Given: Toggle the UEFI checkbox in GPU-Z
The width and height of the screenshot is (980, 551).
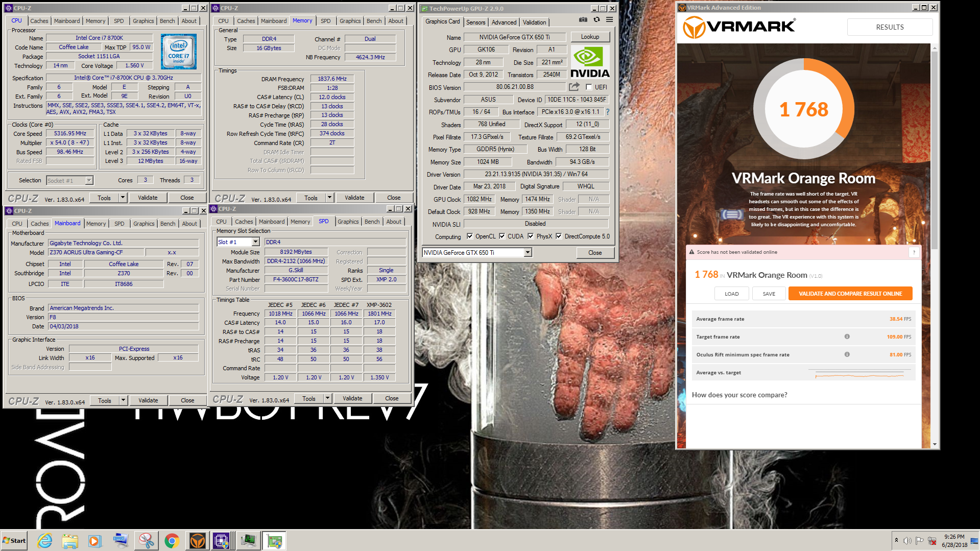Looking at the screenshot, I should pos(589,87).
